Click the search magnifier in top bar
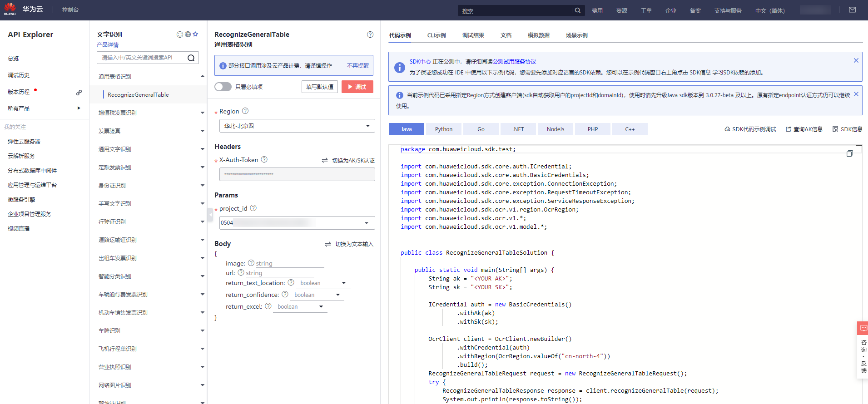This screenshot has width=868, height=404. click(578, 10)
